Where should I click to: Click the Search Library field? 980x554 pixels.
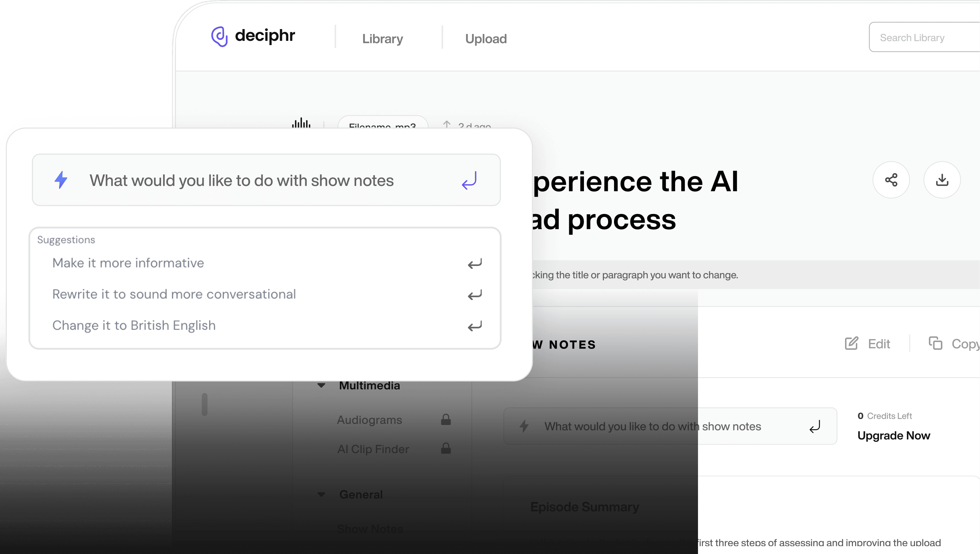(925, 37)
